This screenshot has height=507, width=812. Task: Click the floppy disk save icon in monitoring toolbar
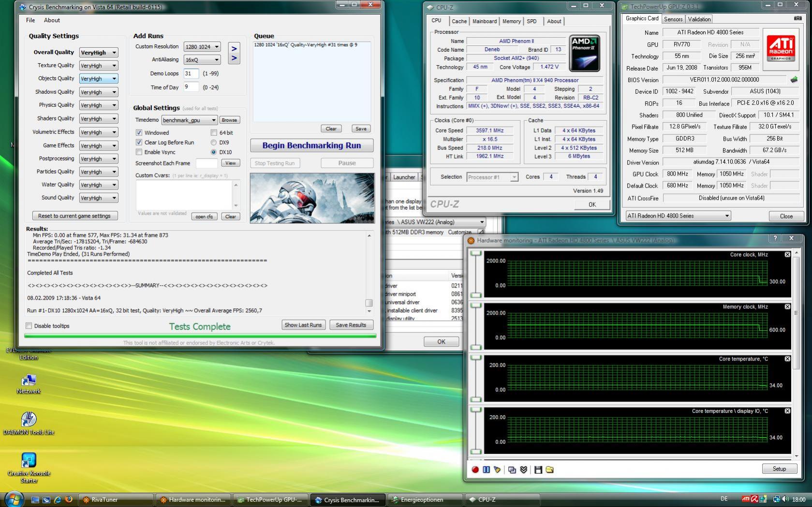[x=538, y=469]
